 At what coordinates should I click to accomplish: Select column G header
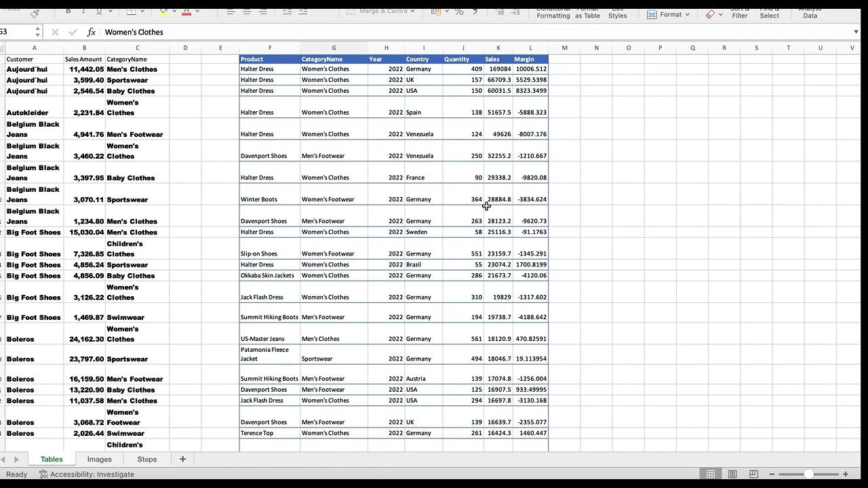334,47
